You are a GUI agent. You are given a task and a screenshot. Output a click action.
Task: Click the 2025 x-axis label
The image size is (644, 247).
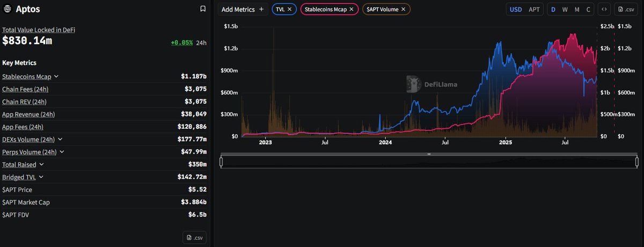pyautogui.click(x=505, y=142)
